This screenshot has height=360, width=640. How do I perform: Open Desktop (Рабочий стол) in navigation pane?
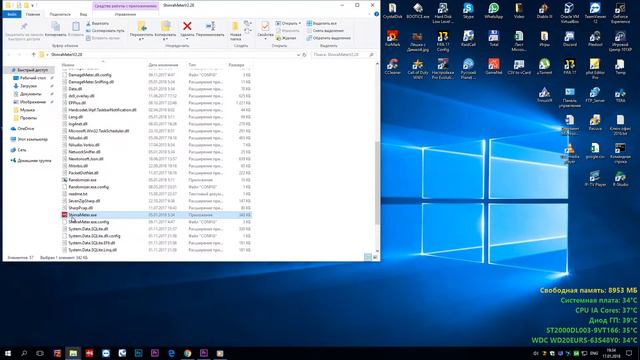click(x=32, y=78)
